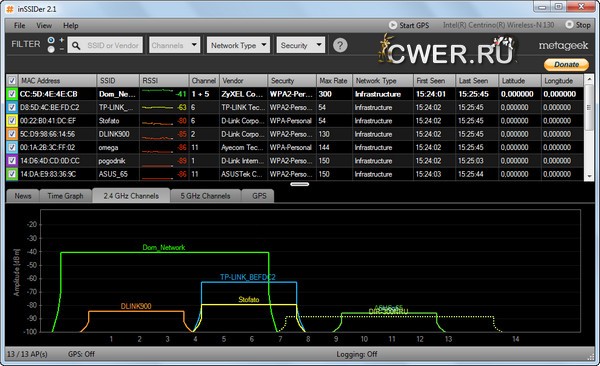This screenshot has width=600, height=366.
Task: Click the minus icon next to FILTER
Action: tap(62, 49)
